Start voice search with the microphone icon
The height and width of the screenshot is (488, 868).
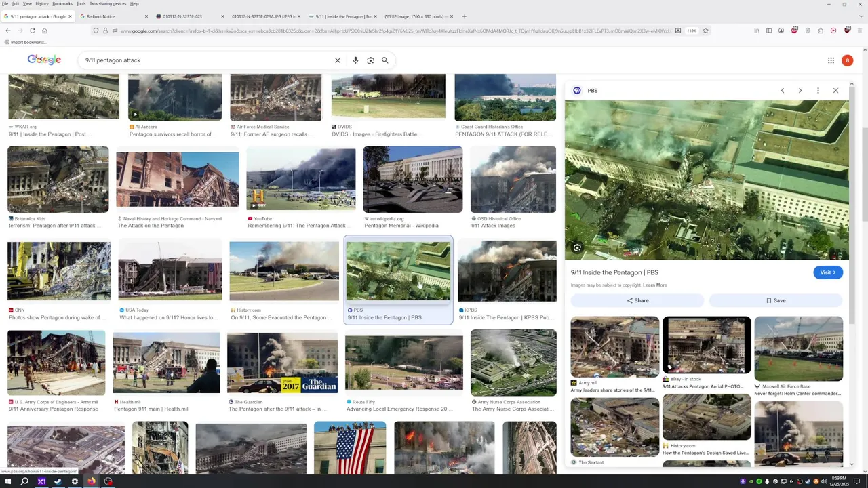coord(355,60)
